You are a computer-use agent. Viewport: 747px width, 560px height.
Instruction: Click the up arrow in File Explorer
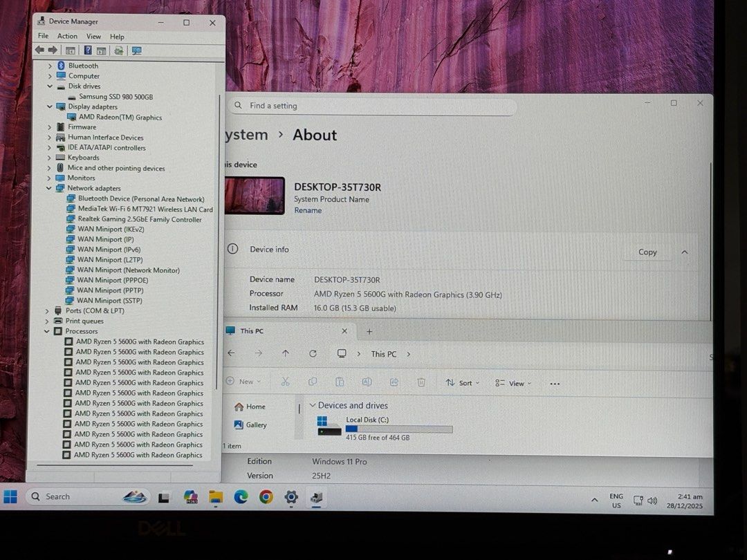[x=286, y=353]
